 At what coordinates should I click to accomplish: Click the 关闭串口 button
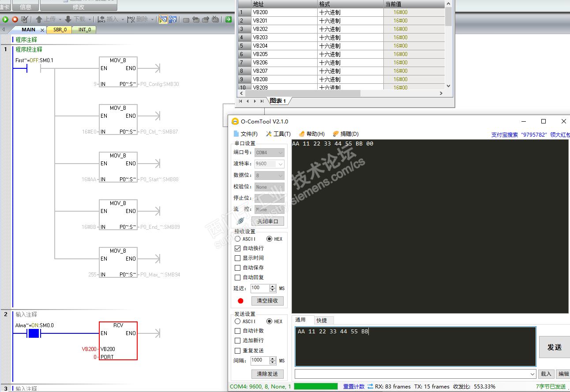point(268,221)
